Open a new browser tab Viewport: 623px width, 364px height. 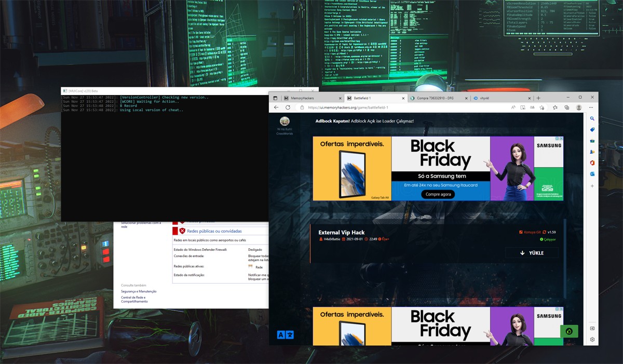[x=538, y=98]
